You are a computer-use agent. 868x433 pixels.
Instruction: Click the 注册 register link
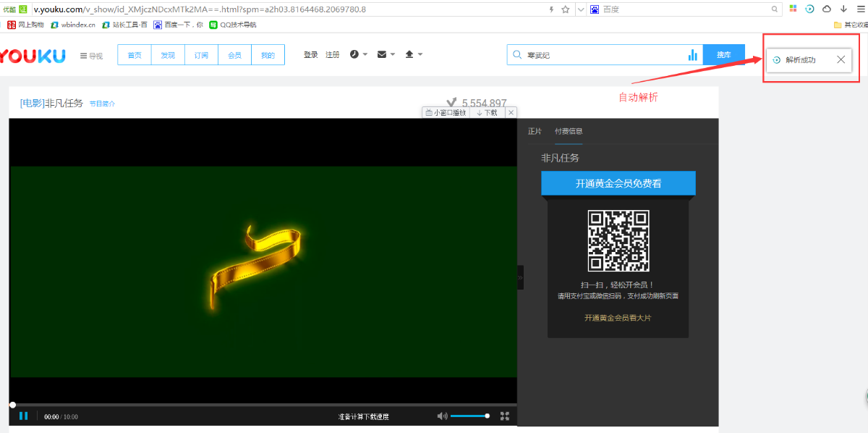coord(332,55)
